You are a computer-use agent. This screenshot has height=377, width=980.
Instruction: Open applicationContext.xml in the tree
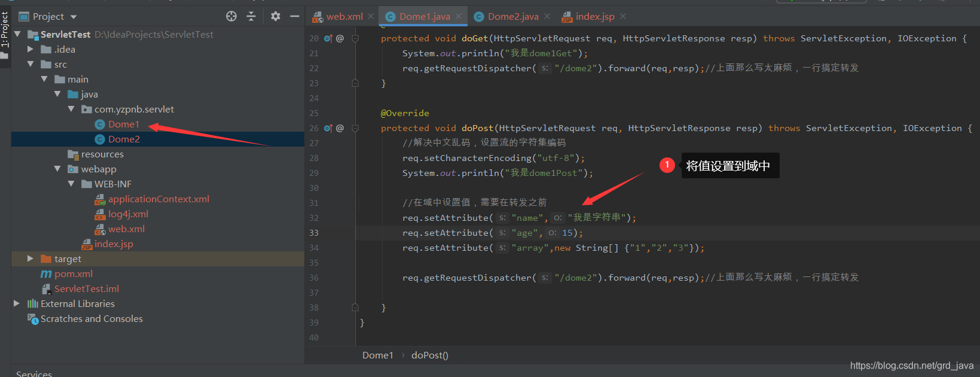click(158, 199)
